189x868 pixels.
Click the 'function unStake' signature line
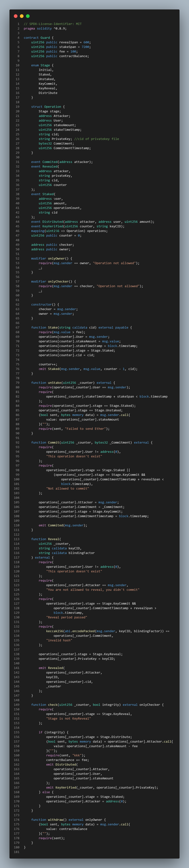pos(73,383)
